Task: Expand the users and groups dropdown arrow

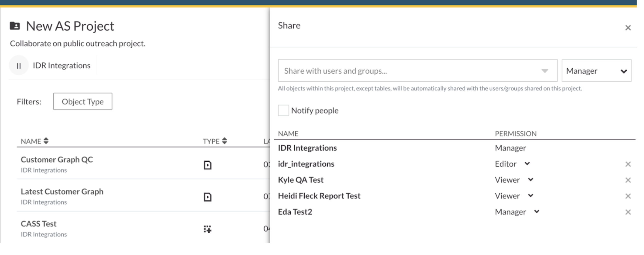Action: pyautogui.click(x=545, y=71)
